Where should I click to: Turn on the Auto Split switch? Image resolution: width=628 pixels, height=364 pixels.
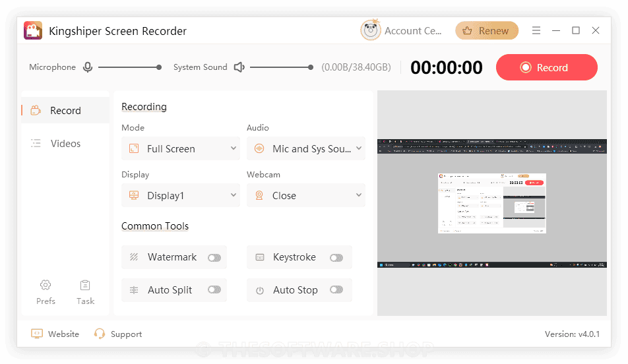pyautogui.click(x=214, y=289)
